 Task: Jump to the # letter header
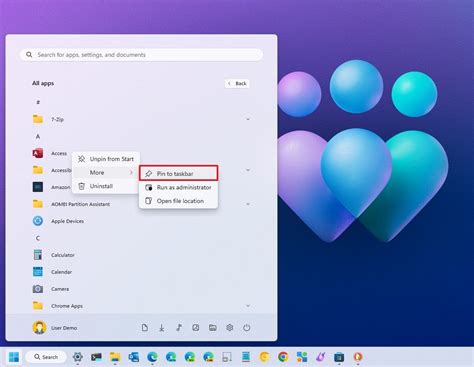pyautogui.click(x=38, y=102)
